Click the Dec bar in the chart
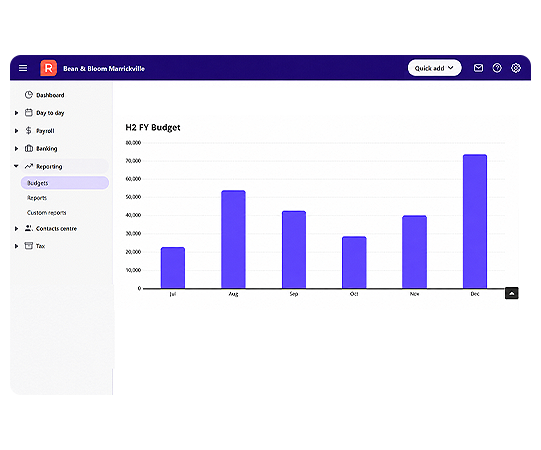This screenshot has width=541, height=450. click(475, 222)
